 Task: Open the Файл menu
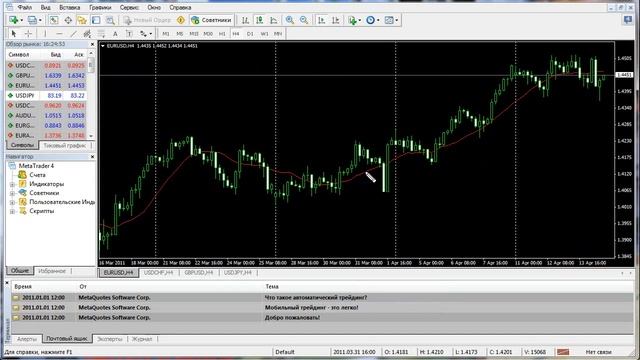coord(24,7)
